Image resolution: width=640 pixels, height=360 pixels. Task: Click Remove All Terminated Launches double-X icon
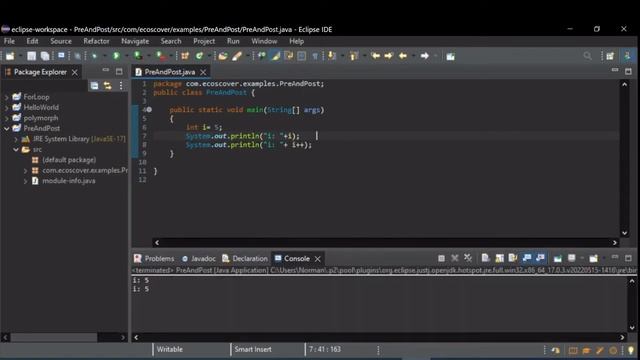[x=468, y=258]
